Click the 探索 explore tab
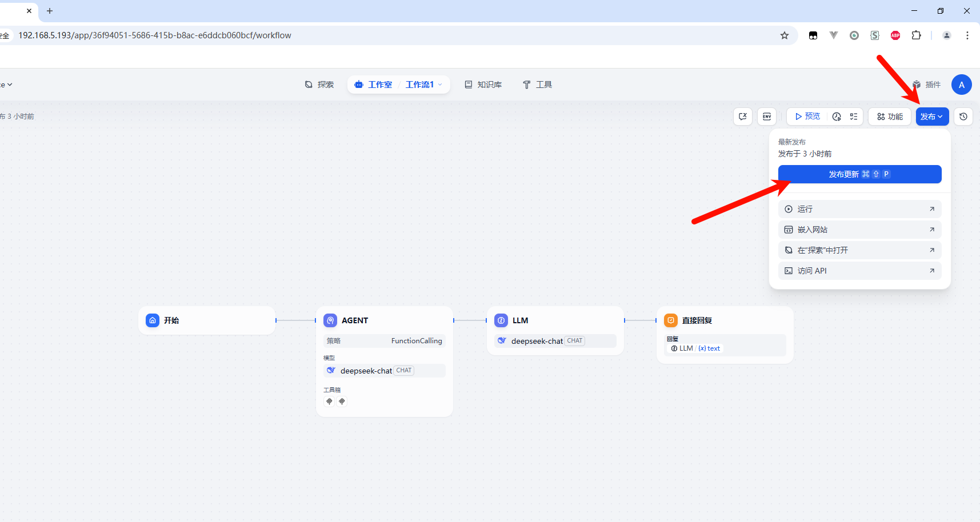The image size is (980, 522). click(319, 85)
